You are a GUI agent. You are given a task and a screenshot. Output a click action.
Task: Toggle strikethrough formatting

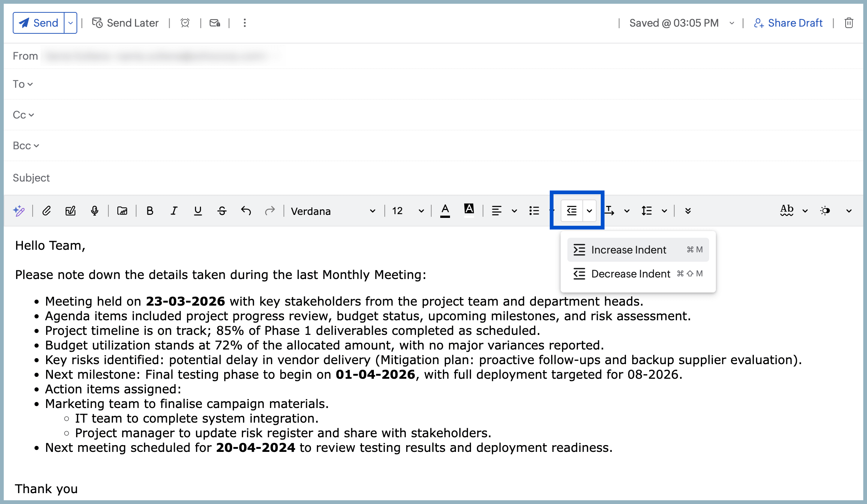[x=222, y=211]
